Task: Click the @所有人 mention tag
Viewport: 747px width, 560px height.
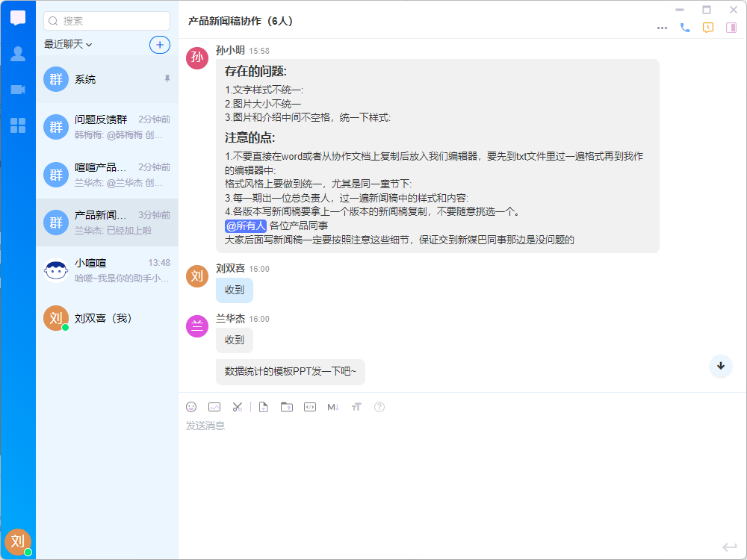Action: (246, 225)
